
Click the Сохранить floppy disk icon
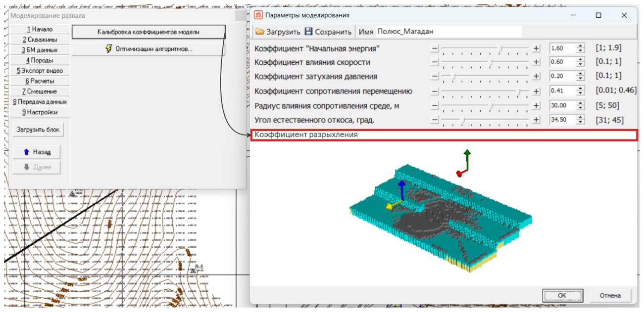coord(309,32)
